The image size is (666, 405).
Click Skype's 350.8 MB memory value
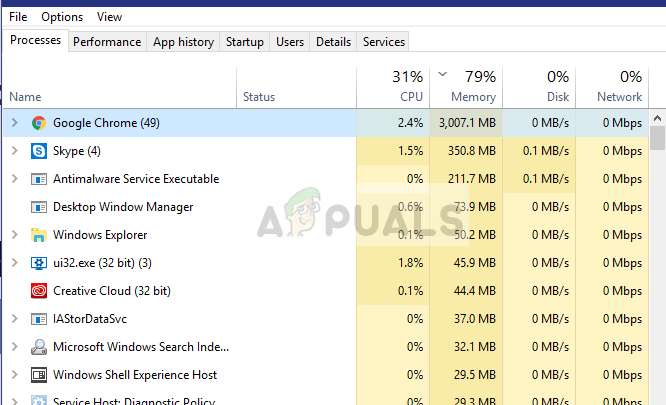click(x=472, y=151)
